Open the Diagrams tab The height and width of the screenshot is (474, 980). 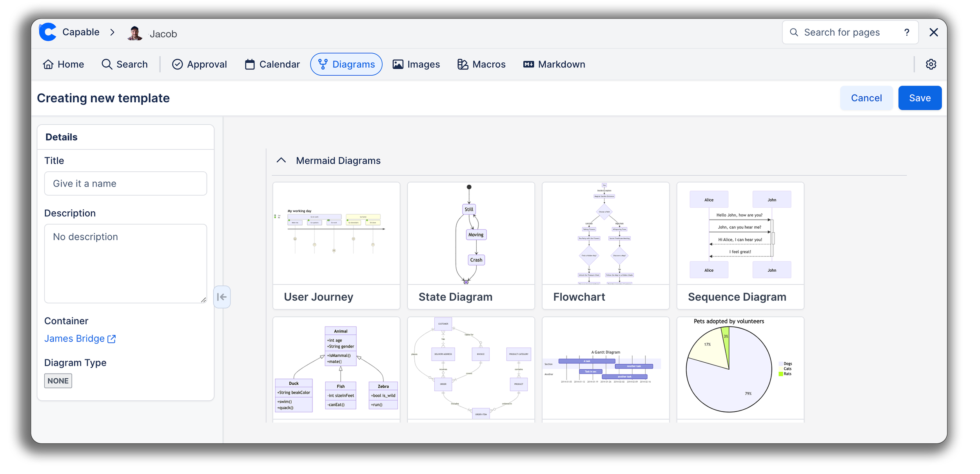346,64
